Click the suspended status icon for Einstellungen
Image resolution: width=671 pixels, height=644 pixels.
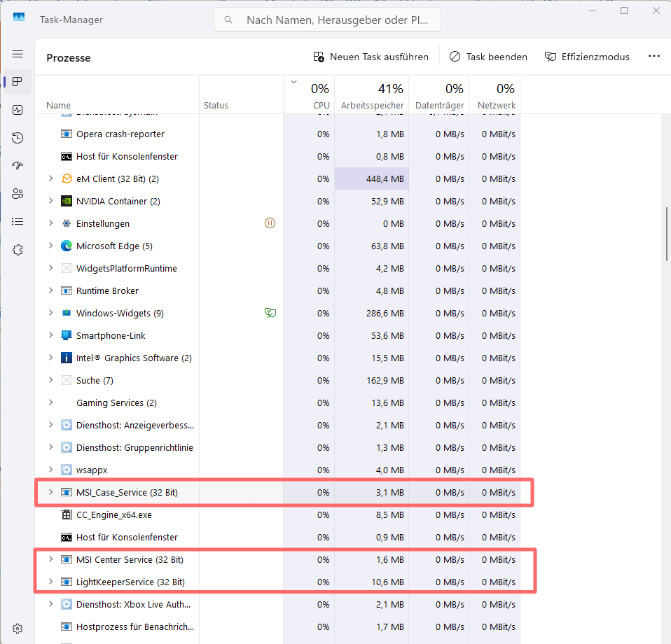click(270, 223)
